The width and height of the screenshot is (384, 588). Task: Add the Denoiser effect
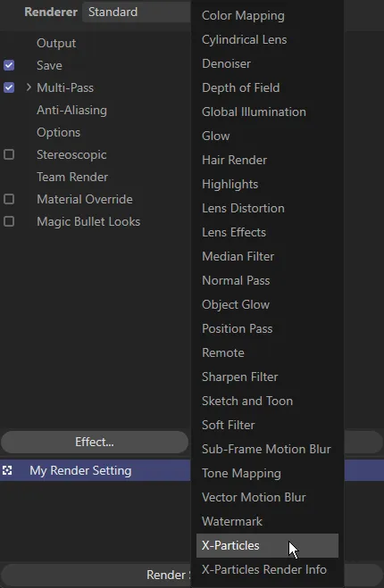(267, 63)
